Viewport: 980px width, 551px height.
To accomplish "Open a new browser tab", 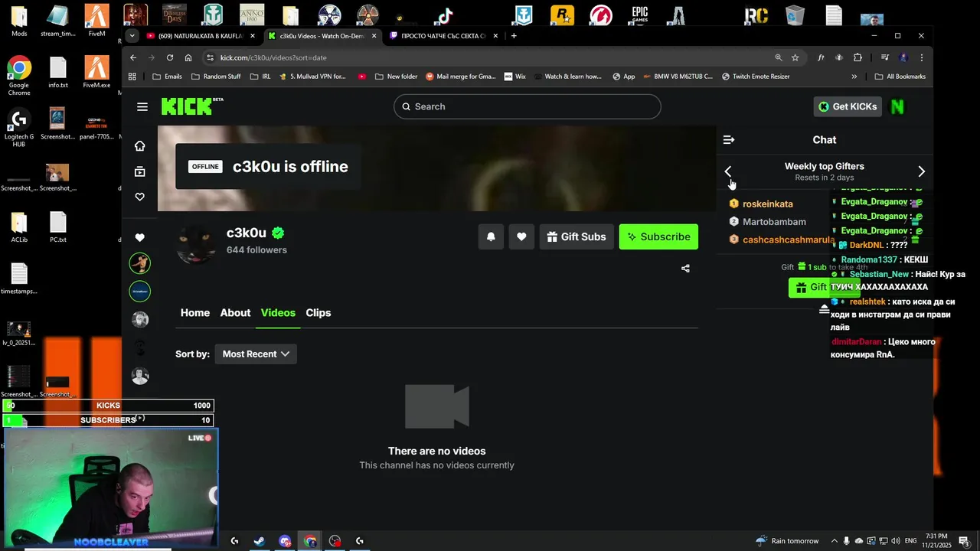I will coord(514,36).
